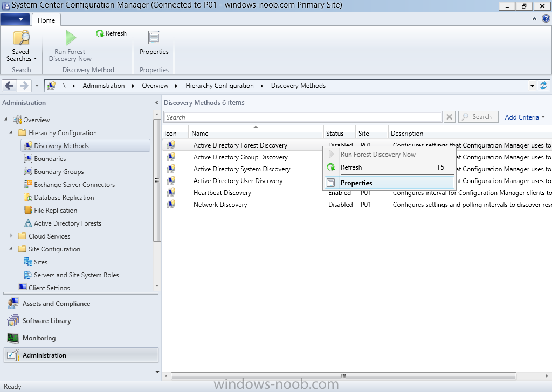Click Active Directory System Discovery row icon
The height and width of the screenshot is (392, 552).
[171, 169]
